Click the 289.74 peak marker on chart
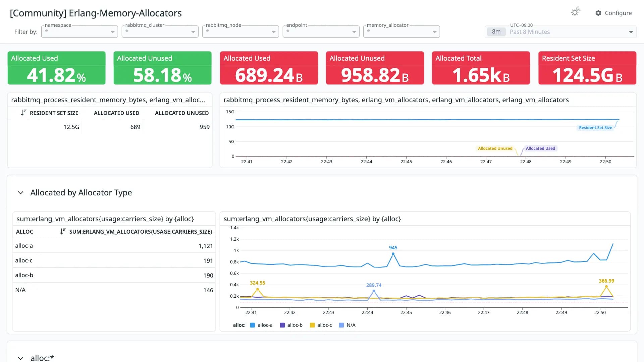The width and height of the screenshot is (644, 362). coord(374,291)
